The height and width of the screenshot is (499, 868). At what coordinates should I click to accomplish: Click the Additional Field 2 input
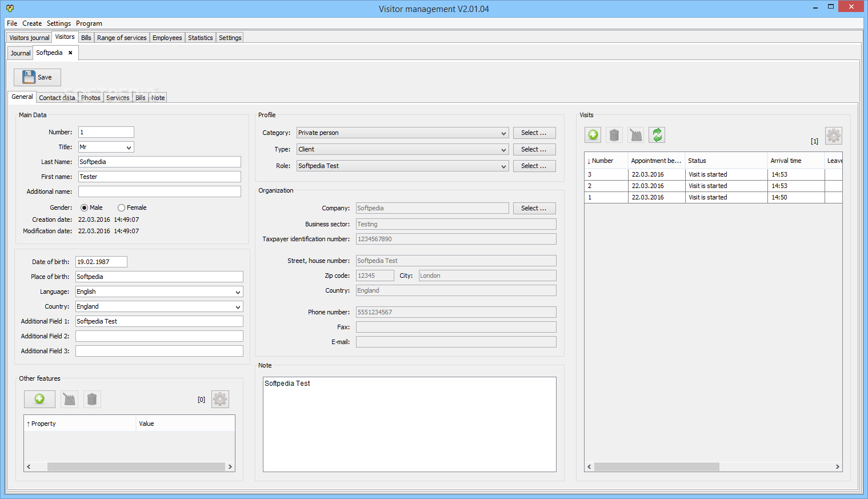tap(159, 336)
